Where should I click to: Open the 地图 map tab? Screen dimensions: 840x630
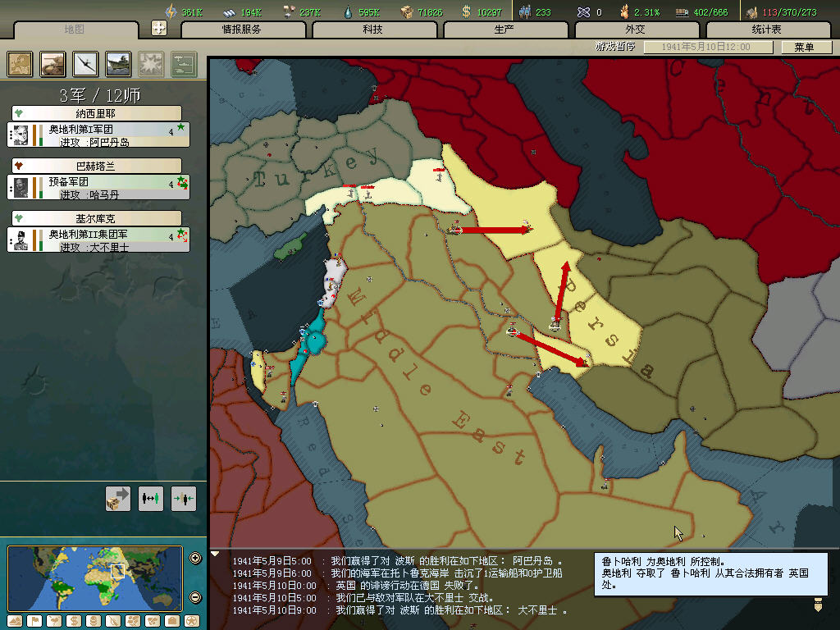coord(75,30)
